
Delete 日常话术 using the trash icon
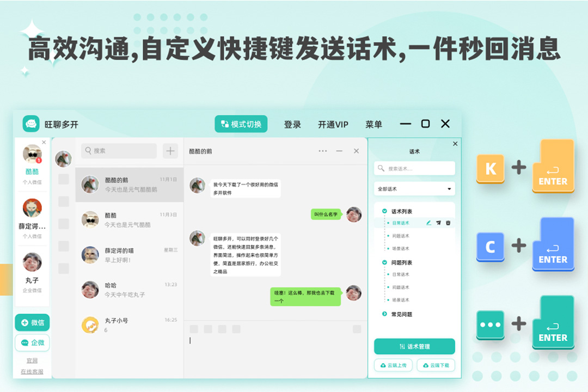coord(447,223)
